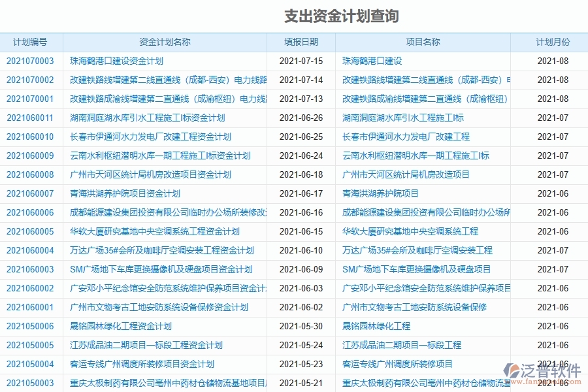Open the 珠海鹤港口建设资金计划 plan link

111,61
